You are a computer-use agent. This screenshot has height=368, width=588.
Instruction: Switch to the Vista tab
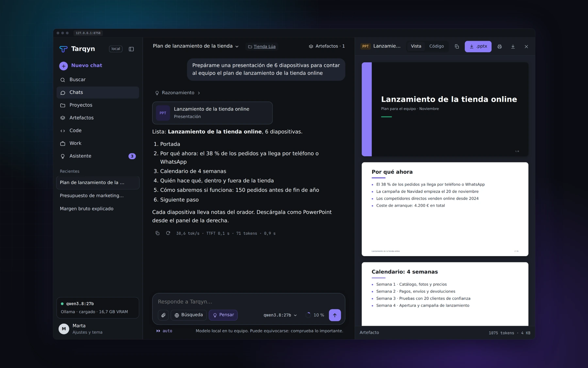click(416, 46)
